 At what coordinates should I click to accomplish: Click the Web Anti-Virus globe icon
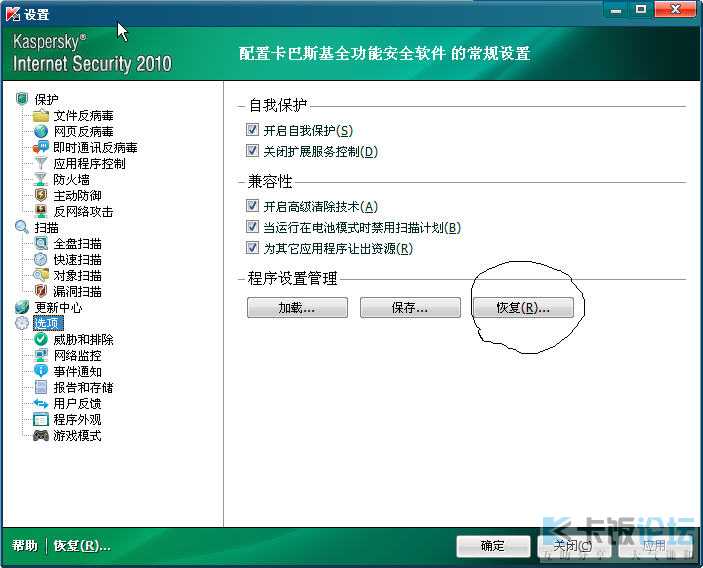[41, 131]
